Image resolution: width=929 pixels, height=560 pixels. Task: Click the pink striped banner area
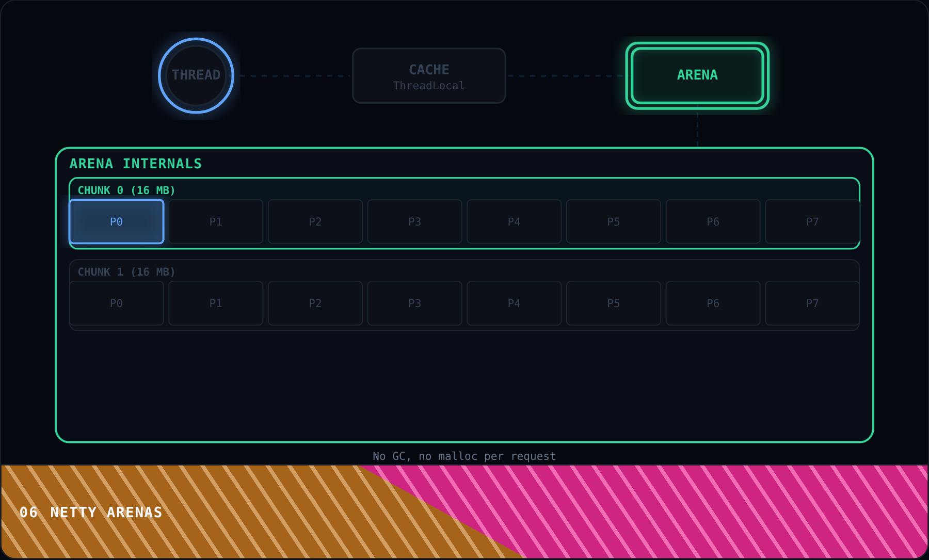(x=723, y=511)
